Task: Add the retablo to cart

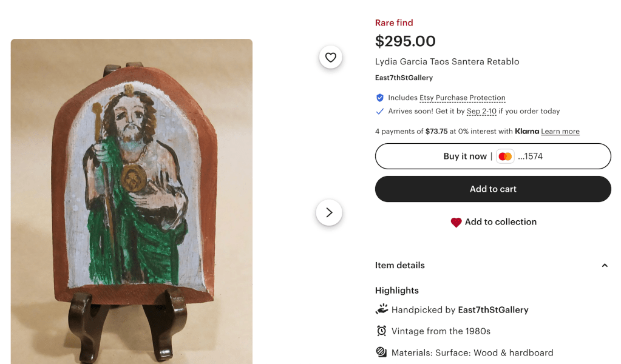Action: pyautogui.click(x=493, y=189)
